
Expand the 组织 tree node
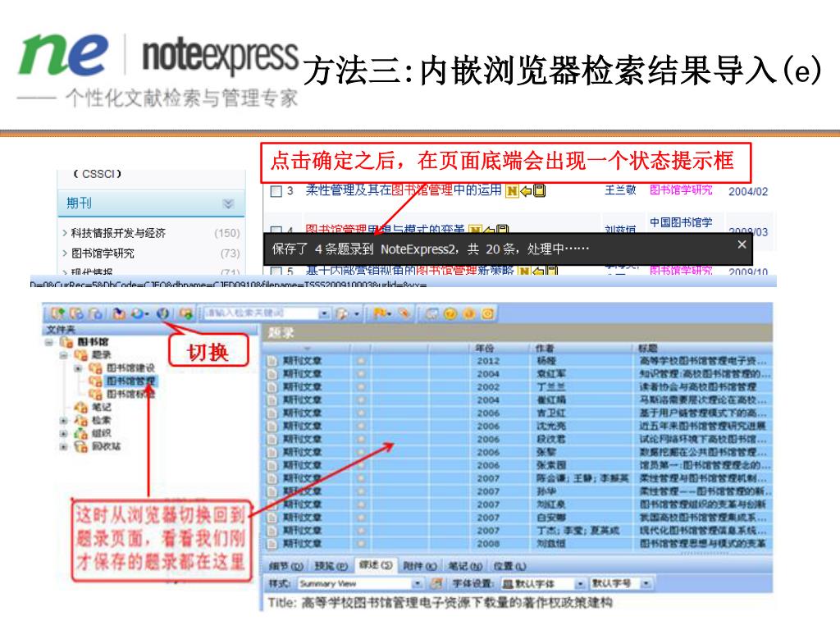point(64,433)
